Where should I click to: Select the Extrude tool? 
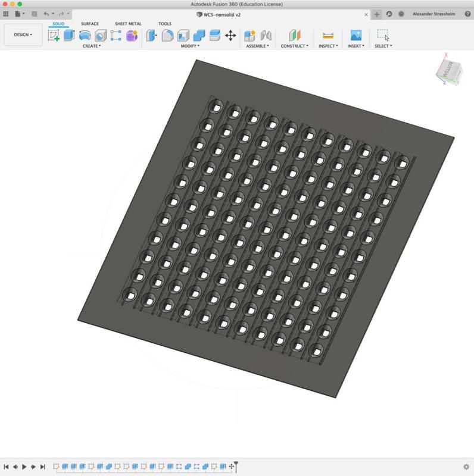[x=69, y=36]
